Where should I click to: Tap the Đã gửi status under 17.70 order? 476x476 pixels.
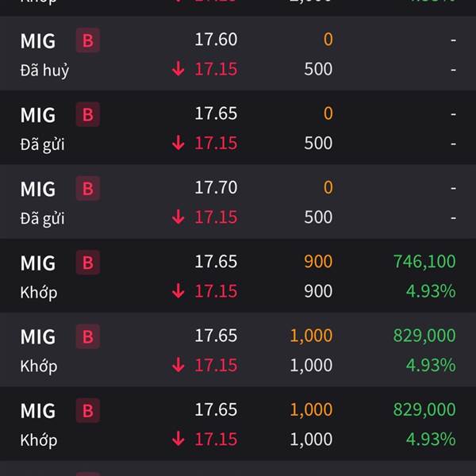click(x=42, y=219)
